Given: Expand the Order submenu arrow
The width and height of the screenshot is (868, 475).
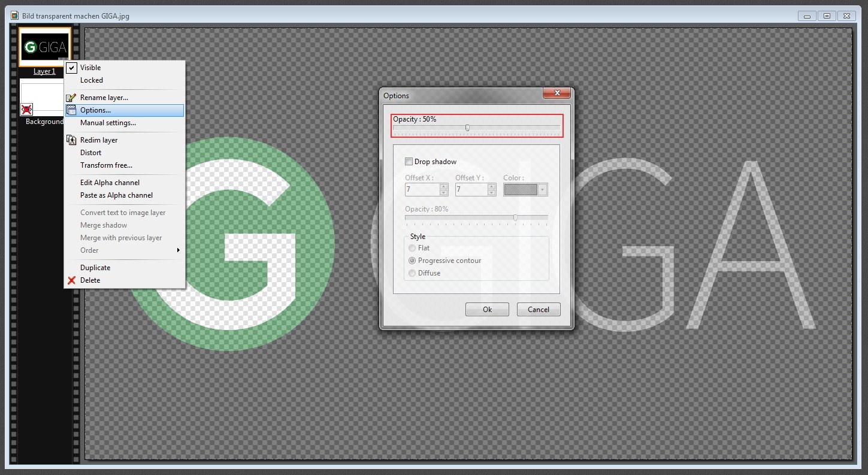Looking at the screenshot, I should (x=178, y=250).
